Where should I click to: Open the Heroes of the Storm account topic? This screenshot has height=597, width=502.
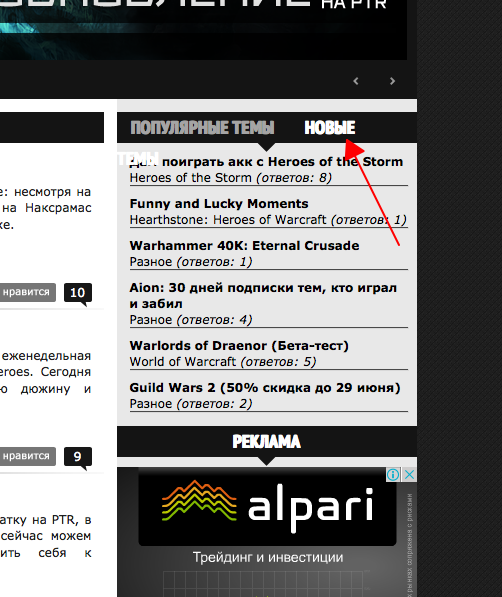pos(266,162)
